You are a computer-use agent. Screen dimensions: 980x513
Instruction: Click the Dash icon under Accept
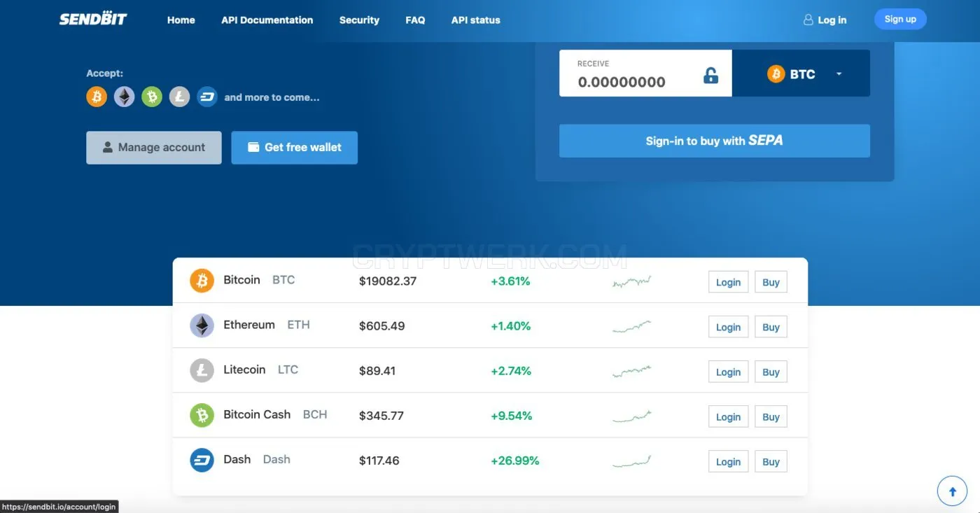[x=207, y=97]
